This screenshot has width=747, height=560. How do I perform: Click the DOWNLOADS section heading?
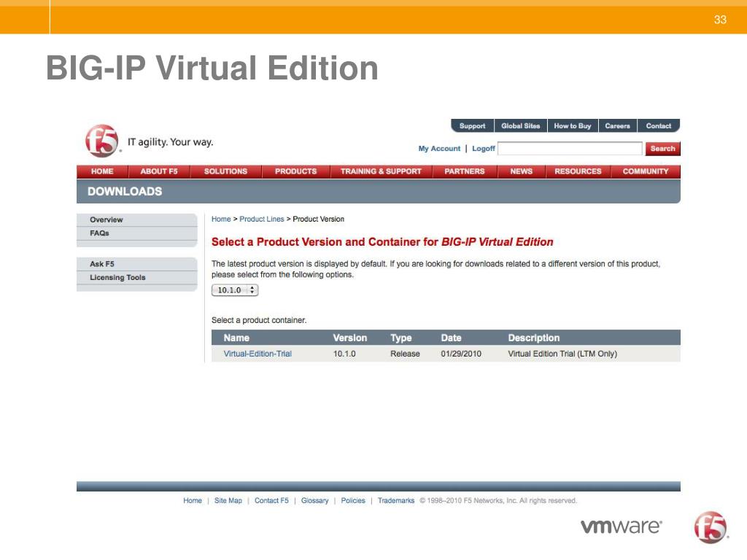pos(125,192)
